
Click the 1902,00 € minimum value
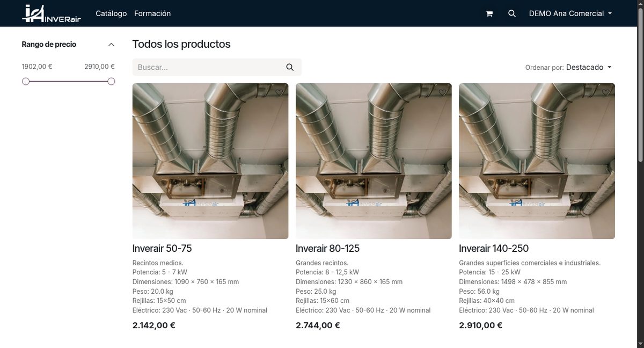37,67
